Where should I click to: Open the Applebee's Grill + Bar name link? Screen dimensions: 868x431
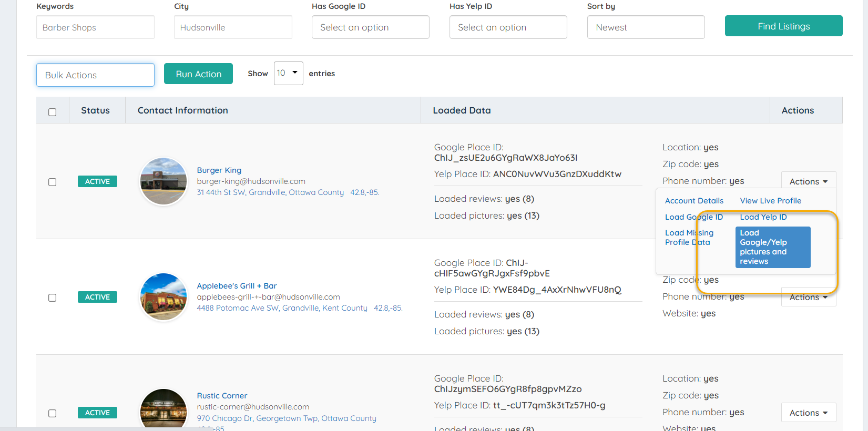pyautogui.click(x=237, y=286)
